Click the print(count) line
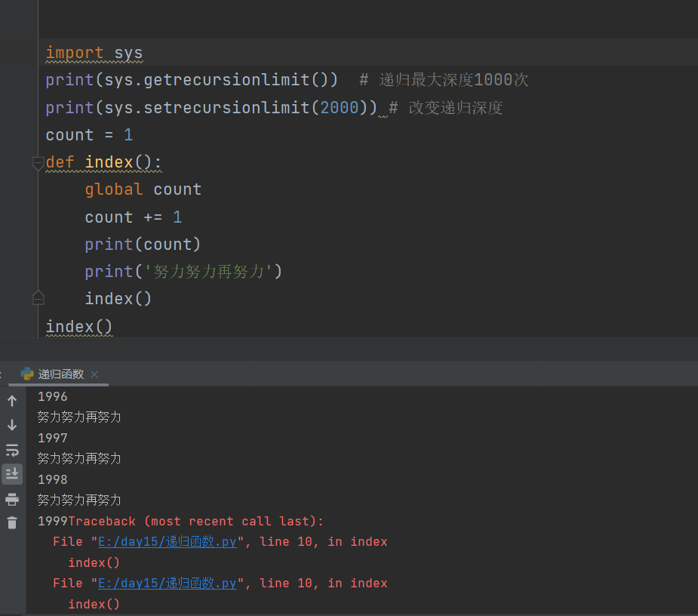 pos(143,244)
